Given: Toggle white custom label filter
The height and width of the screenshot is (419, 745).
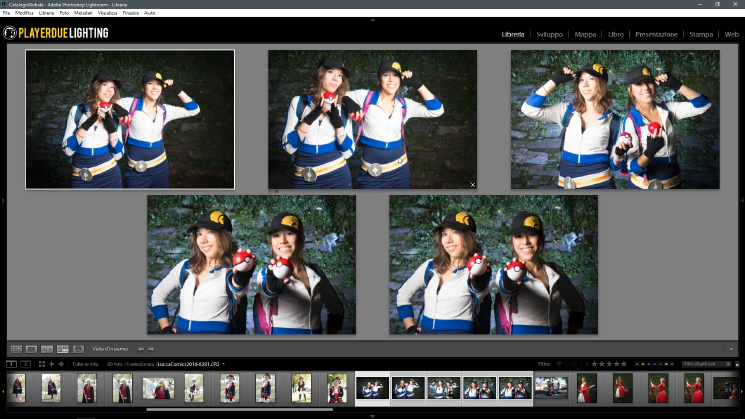Looking at the screenshot, I should click(667, 364).
